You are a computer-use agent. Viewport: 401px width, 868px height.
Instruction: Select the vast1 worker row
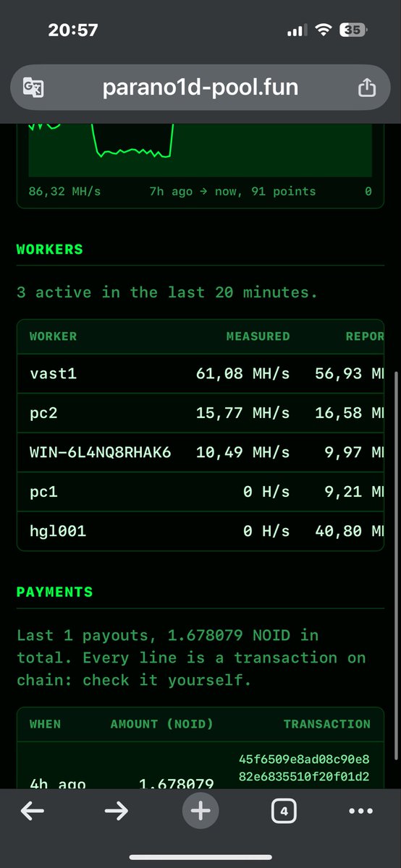(200, 373)
